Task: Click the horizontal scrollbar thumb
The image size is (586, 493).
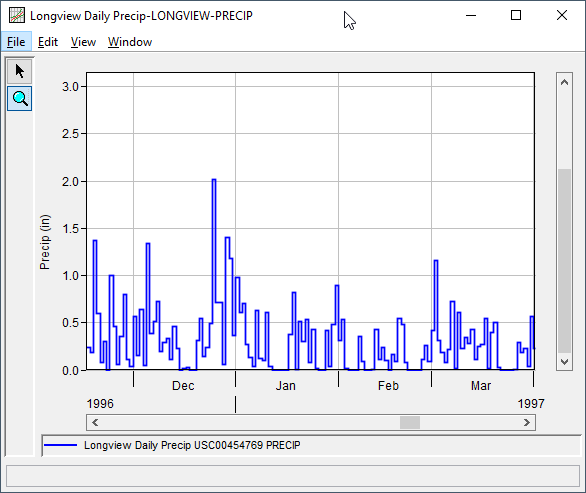Action: [x=410, y=422]
